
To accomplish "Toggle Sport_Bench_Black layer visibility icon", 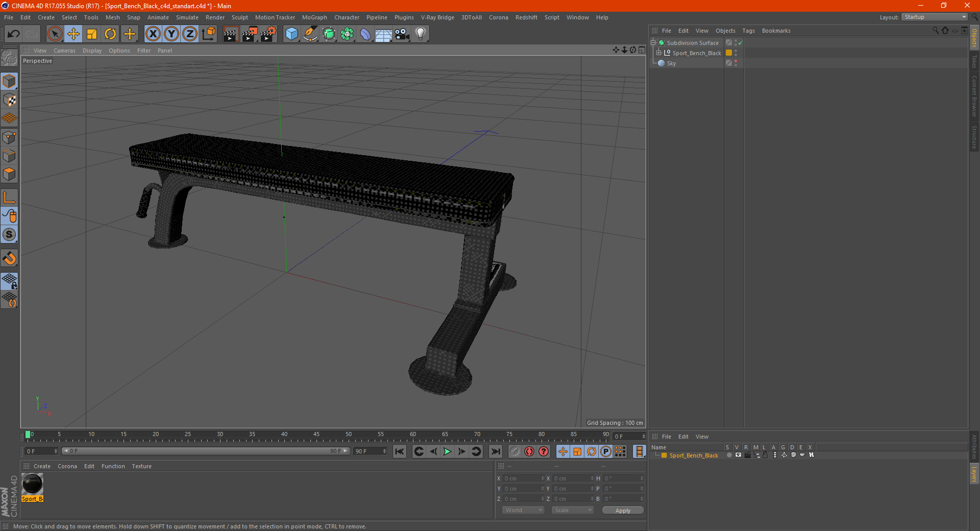I will pos(738,455).
